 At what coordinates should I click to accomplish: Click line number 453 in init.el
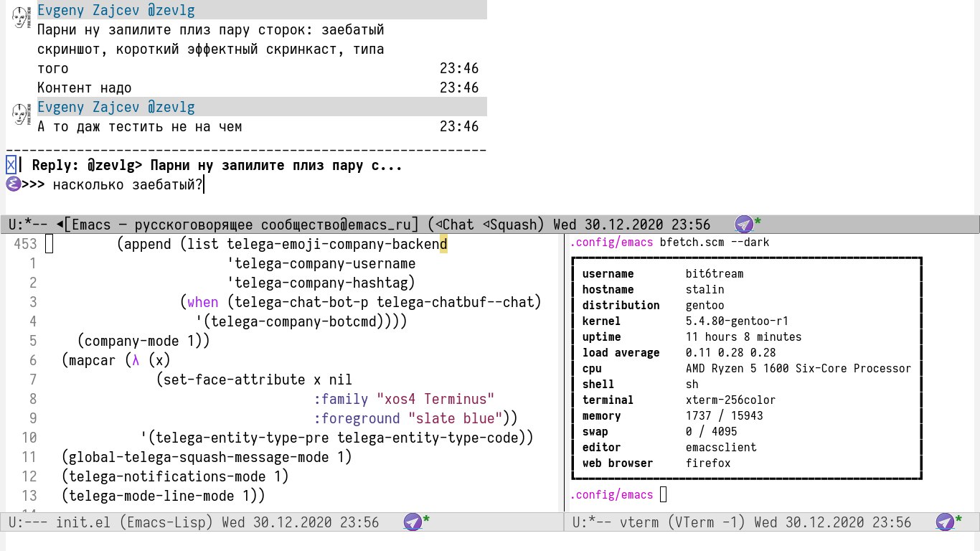[x=25, y=244]
